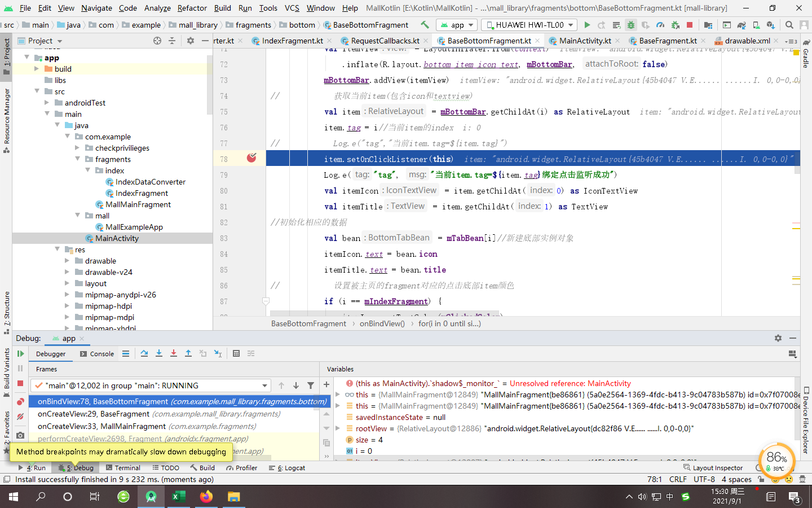Open HUAWEI HWI-TL00 device dropdown
The width and height of the screenshot is (812, 508).
(x=530, y=25)
